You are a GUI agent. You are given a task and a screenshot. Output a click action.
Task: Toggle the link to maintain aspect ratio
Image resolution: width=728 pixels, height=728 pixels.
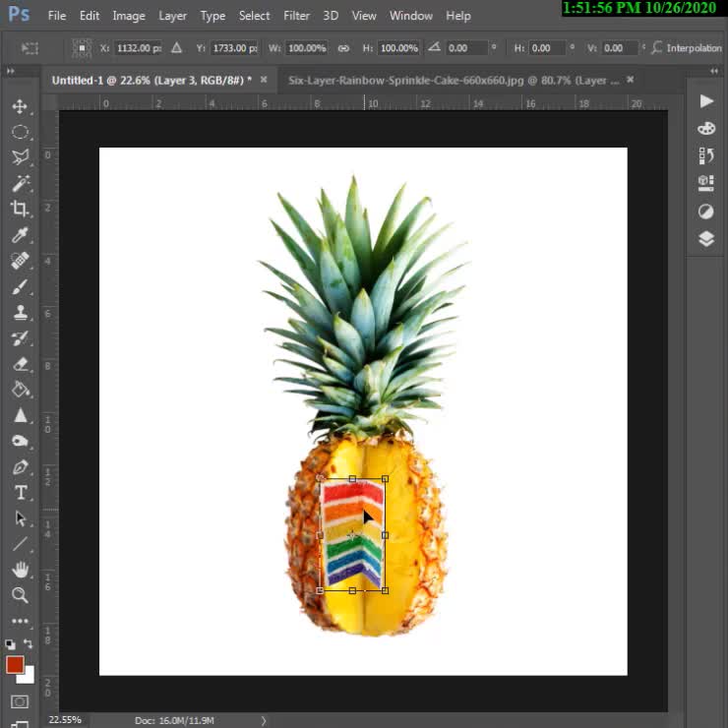pos(343,47)
